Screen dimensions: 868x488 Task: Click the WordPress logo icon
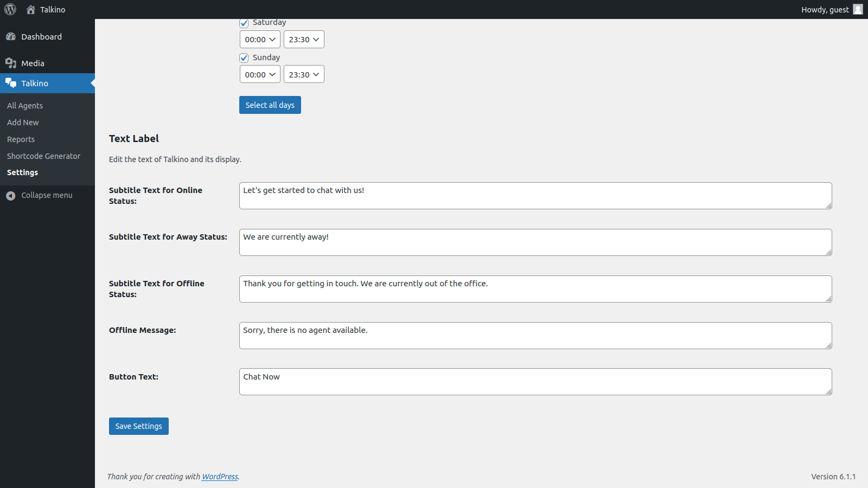pyautogui.click(x=10, y=9)
